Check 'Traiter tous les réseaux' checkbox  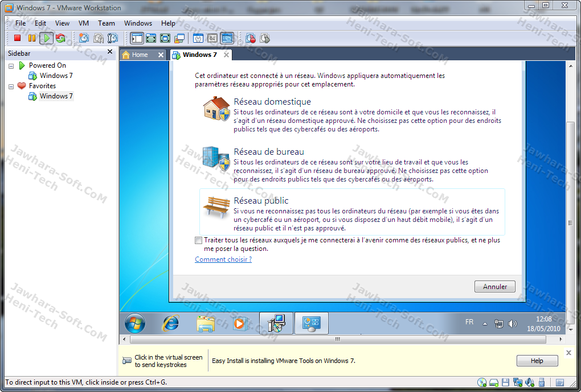point(199,241)
